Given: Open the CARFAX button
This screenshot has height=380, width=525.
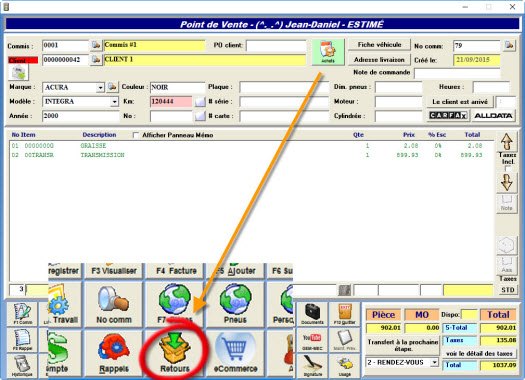Looking at the screenshot, I should [448, 116].
